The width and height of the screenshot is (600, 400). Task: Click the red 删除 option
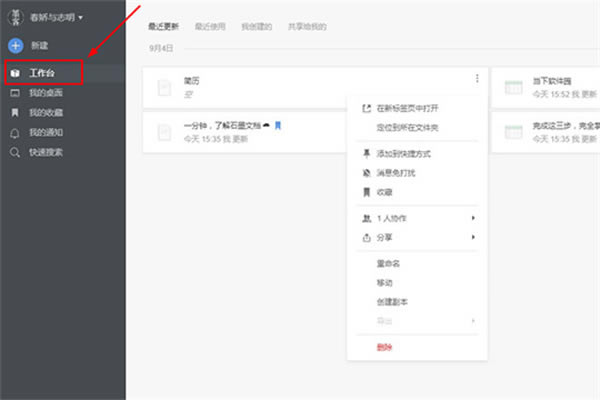(384, 346)
